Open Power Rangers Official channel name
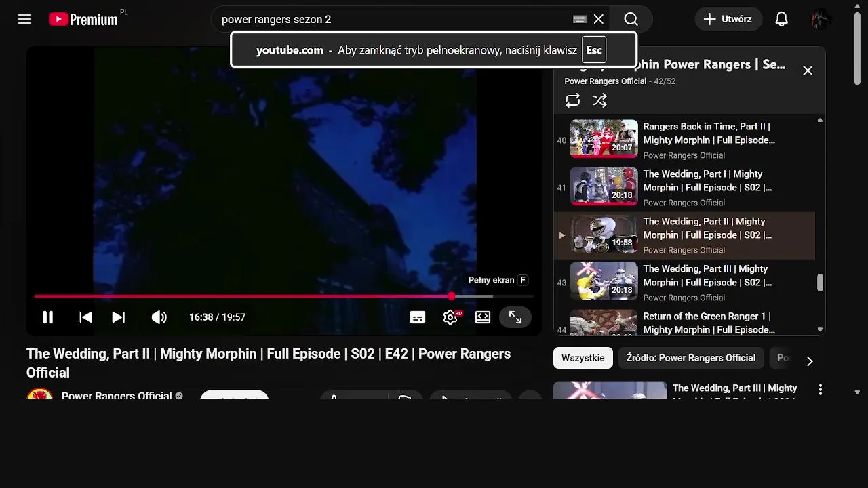Image resolution: width=868 pixels, height=488 pixels. pos(117,395)
